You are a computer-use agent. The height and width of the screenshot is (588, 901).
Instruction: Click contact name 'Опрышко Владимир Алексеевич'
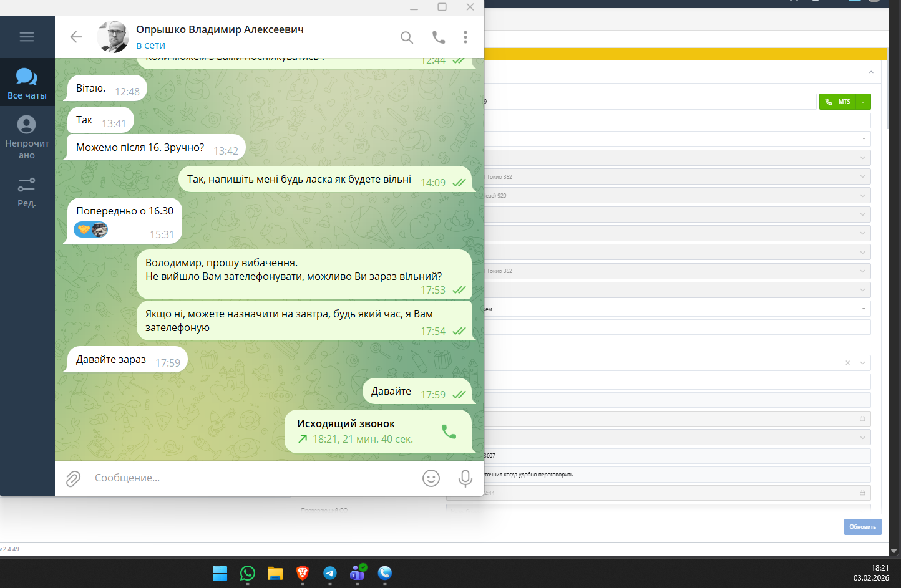point(220,29)
